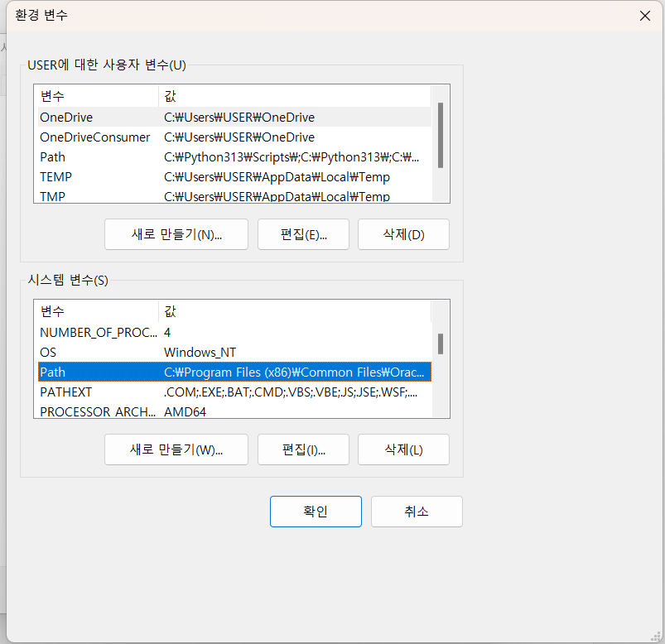Select the OneDriveConsumer variable row

(x=234, y=137)
